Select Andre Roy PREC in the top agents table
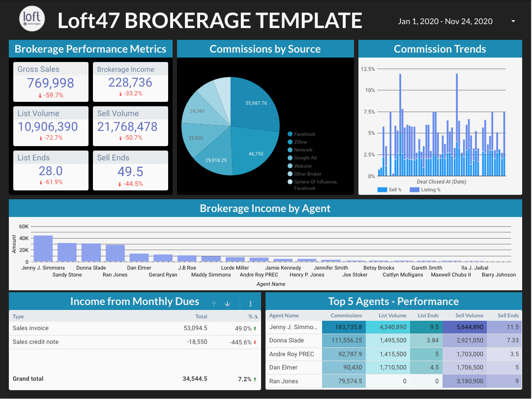 pyautogui.click(x=292, y=354)
